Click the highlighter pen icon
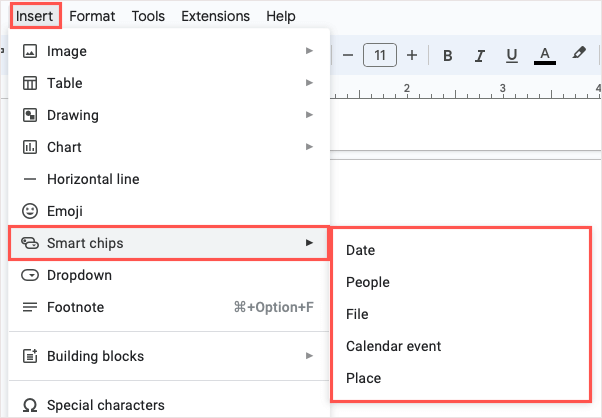Viewport: 602px width, 418px height. click(578, 55)
